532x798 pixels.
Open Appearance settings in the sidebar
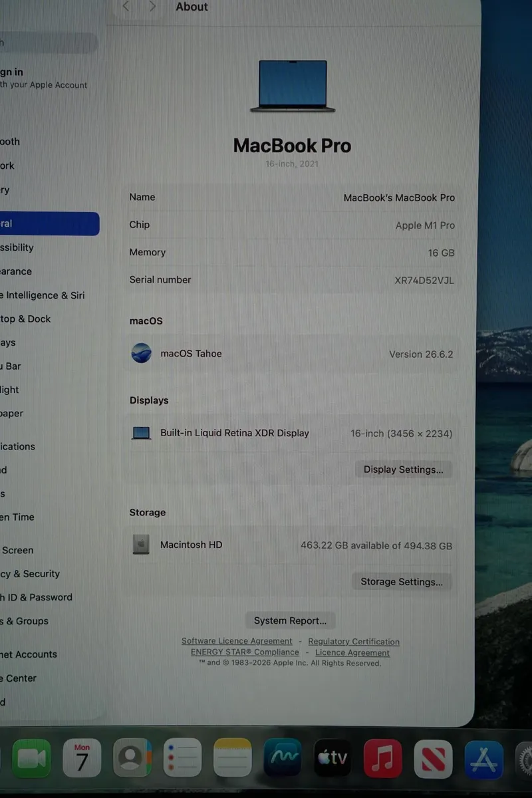tap(17, 271)
